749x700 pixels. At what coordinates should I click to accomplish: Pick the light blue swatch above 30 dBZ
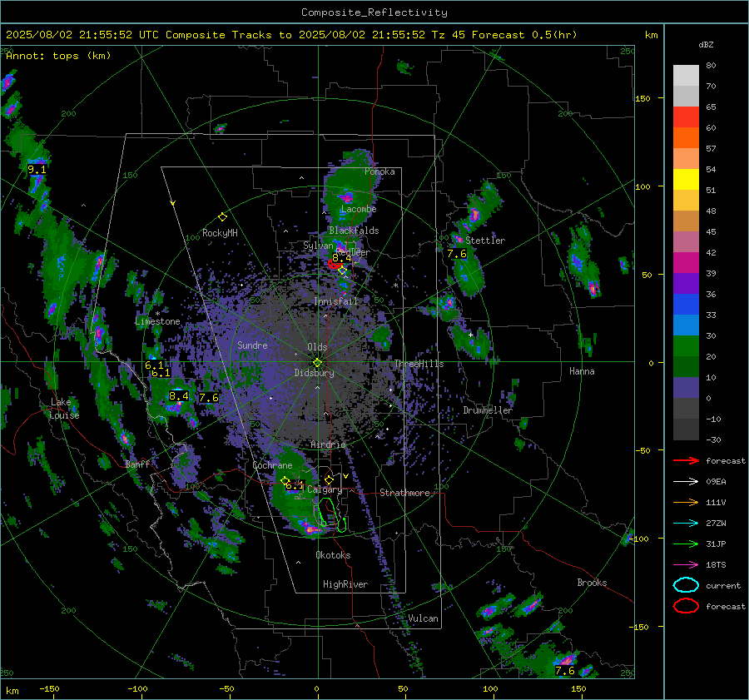[x=686, y=325]
